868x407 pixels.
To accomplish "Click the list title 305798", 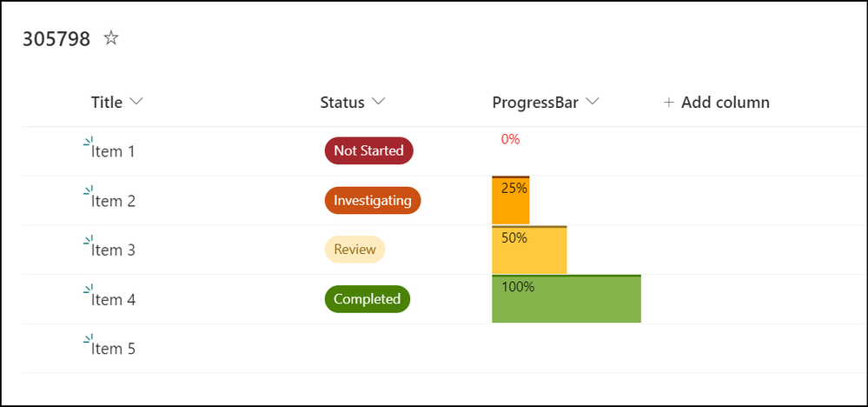I will pyautogui.click(x=56, y=39).
